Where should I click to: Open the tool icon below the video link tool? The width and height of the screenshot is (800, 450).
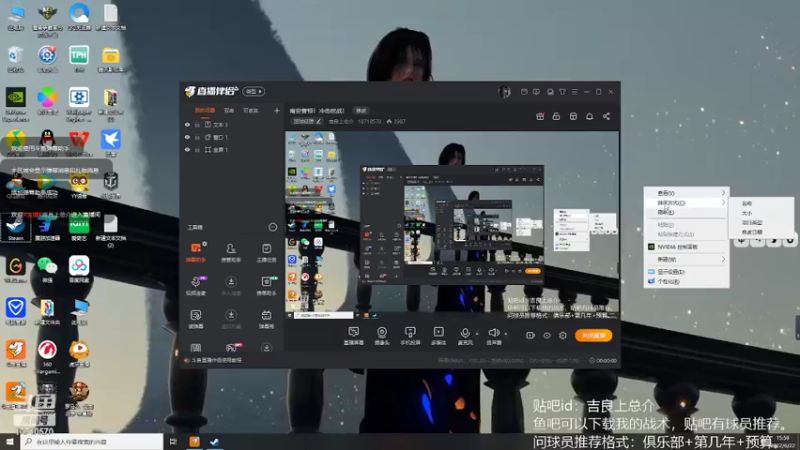tap(196, 319)
